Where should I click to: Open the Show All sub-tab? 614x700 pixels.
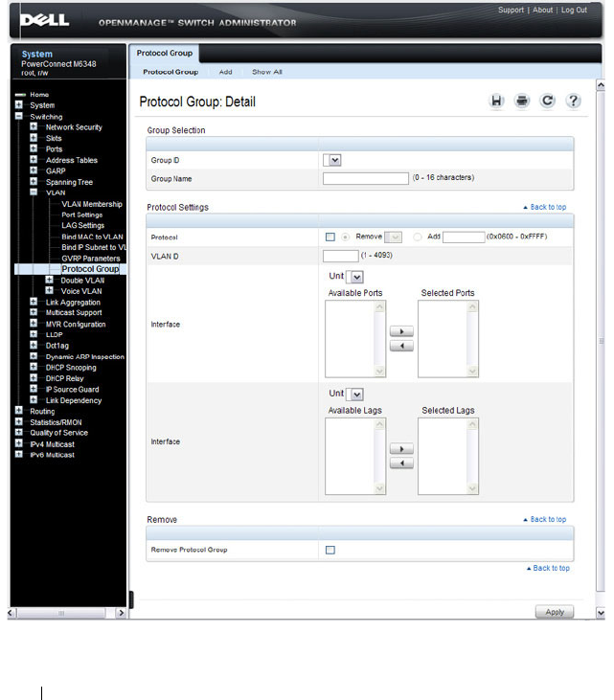267,72
